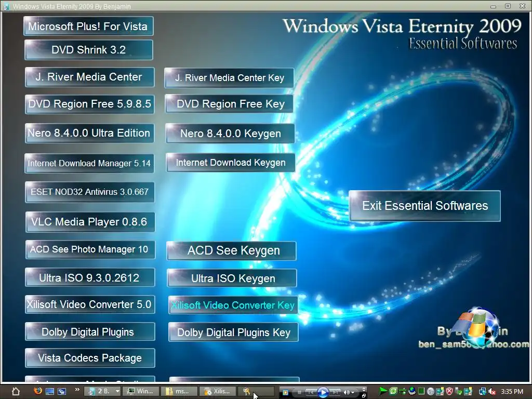Click red security shield tray icon
The image size is (532, 399).
pyautogui.click(x=449, y=391)
